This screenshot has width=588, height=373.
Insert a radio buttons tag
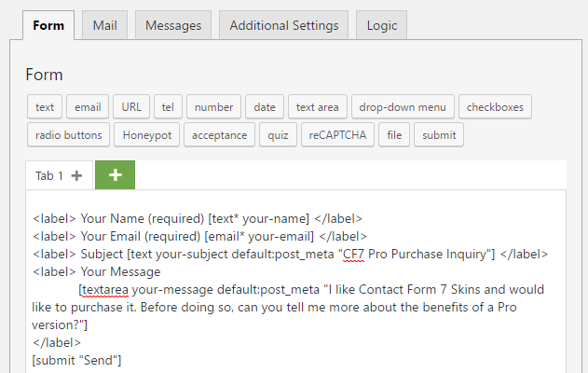(x=69, y=135)
